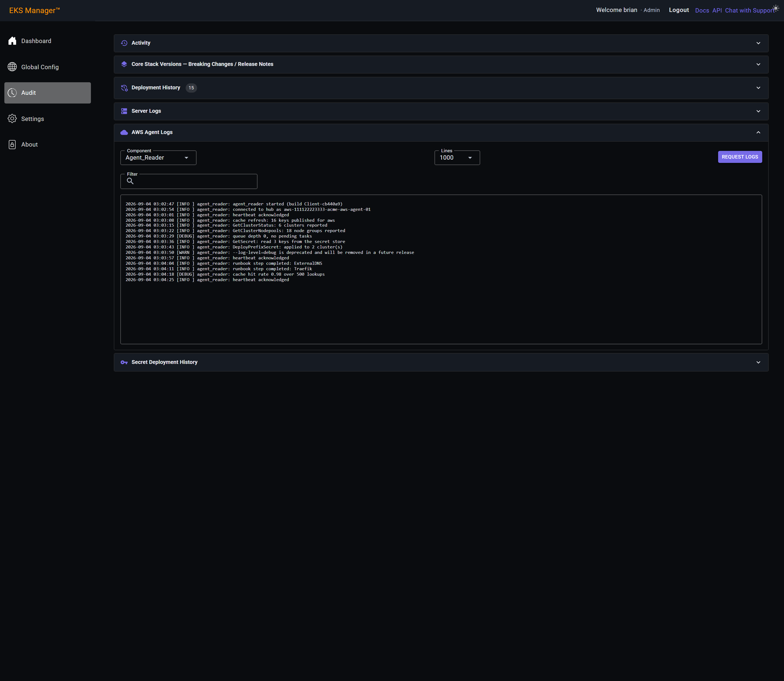Click the 'connected to hub' log line
This screenshot has width=784, height=681.
click(x=248, y=209)
